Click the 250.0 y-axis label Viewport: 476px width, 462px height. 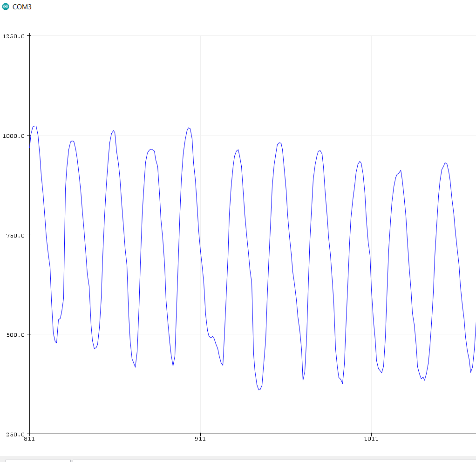(x=15, y=435)
